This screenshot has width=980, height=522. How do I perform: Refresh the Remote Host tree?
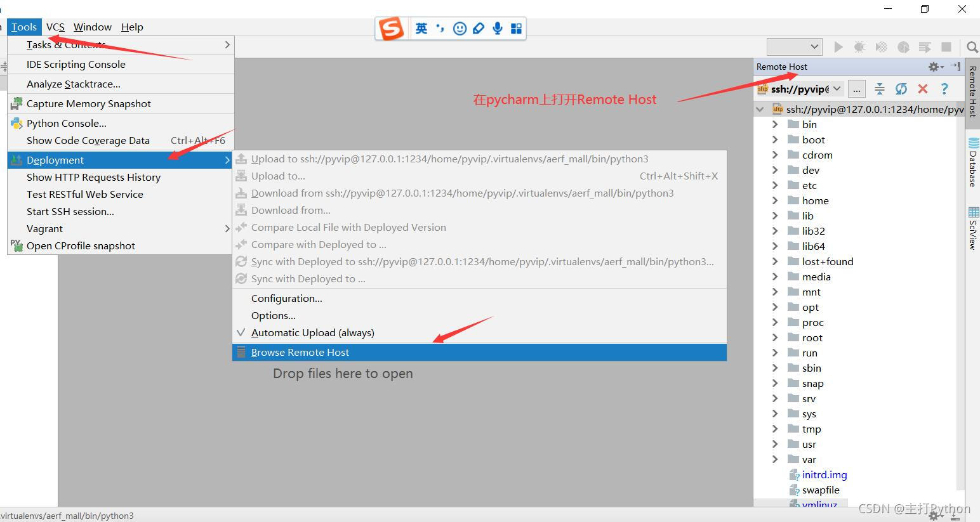click(901, 89)
